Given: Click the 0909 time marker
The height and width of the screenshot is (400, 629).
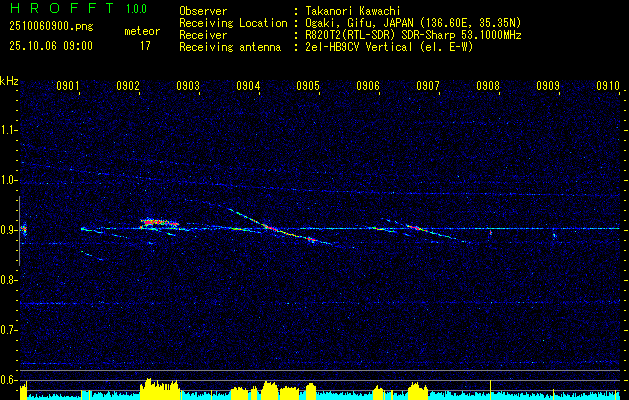Looking at the screenshot, I should (x=548, y=85).
